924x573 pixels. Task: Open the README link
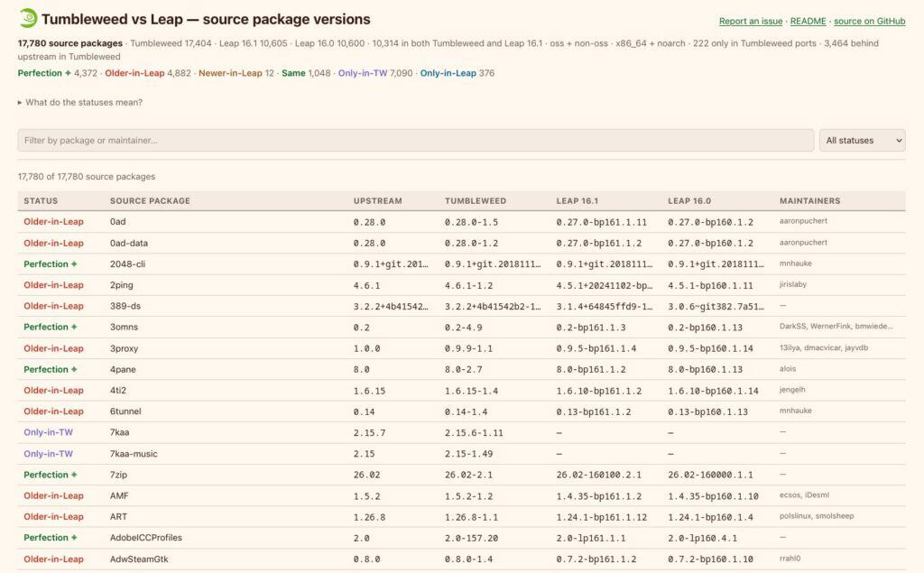[808, 22]
